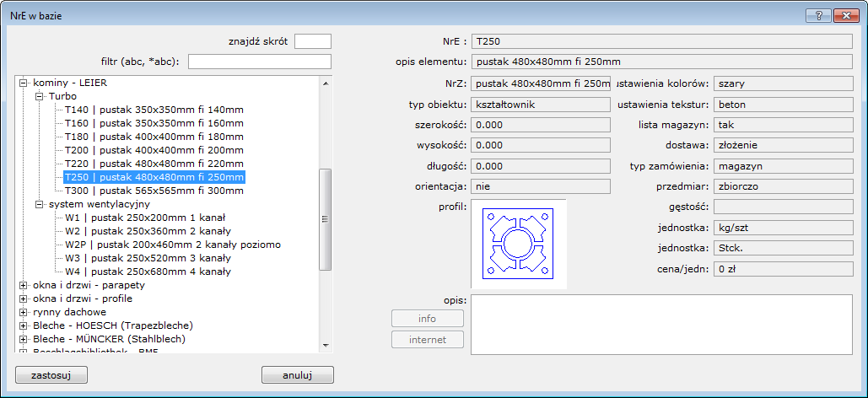Collapse the Turbo subfolder
The width and height of the screenshot is (868, 398).
39,97
